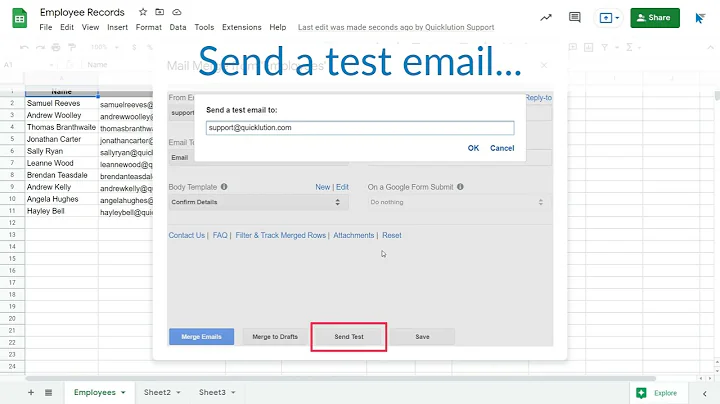Switch to the Sheet2 tab
Viewport: 720px width, 404px height.
[157, 393]
